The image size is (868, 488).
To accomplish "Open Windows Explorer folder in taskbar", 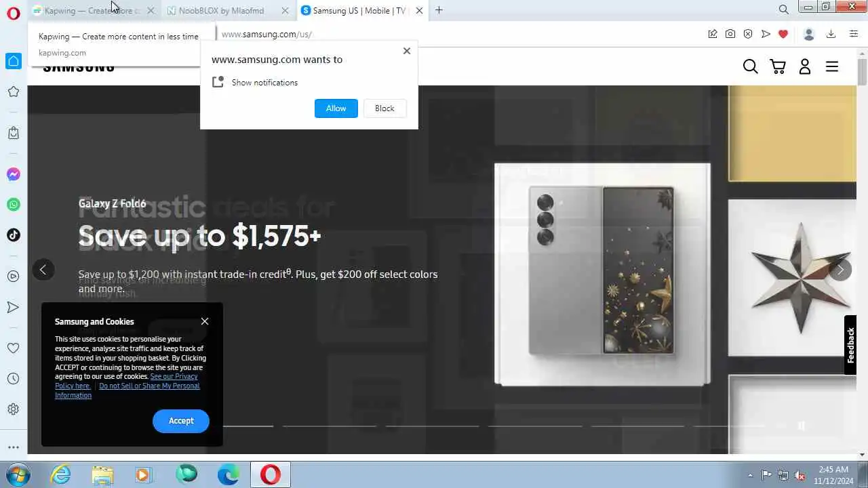I will 102,474.
